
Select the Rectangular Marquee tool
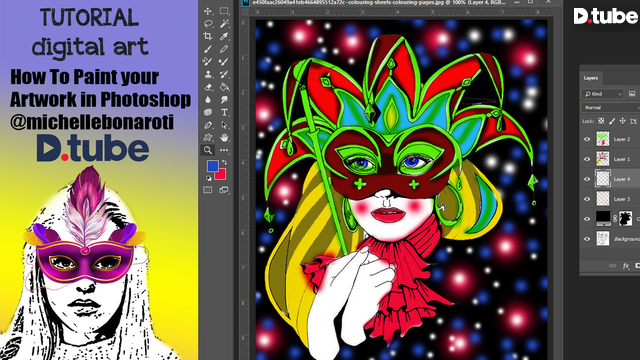click(x=224, y=11)
